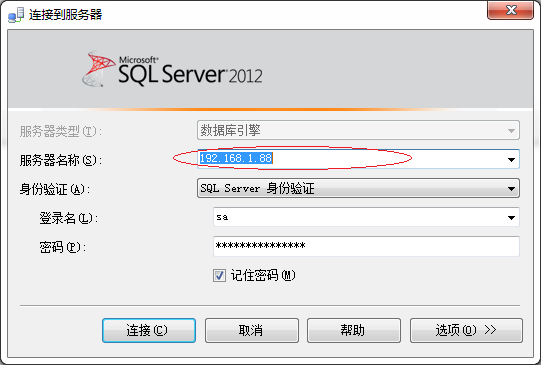
Task: Click into the 密码 password field
Action: click(366, 246)
